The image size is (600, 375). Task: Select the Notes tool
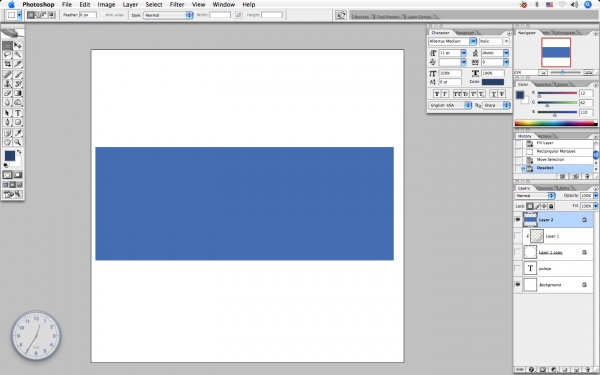(7, 133)
